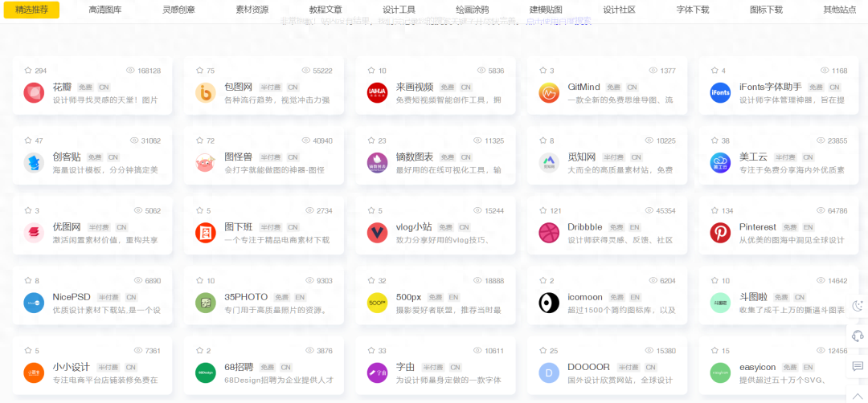
Task: Click back-to-top arrow at bottom right
Action: click(x=858, y=395)
